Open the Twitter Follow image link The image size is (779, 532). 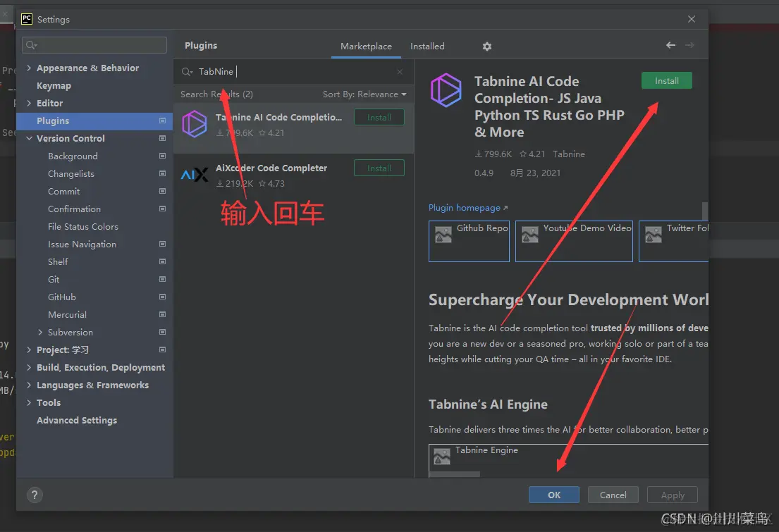click(674, 241)
